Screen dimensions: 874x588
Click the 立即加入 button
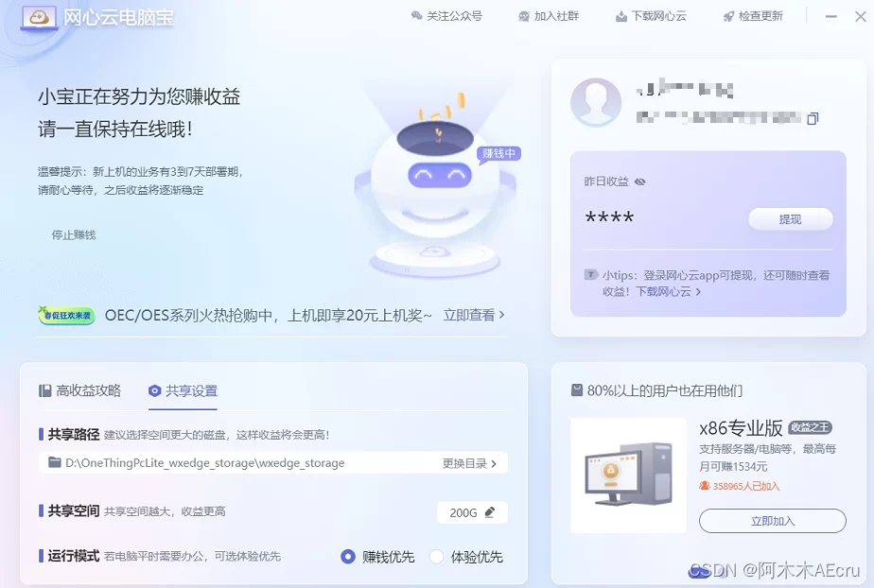point(772,521)
